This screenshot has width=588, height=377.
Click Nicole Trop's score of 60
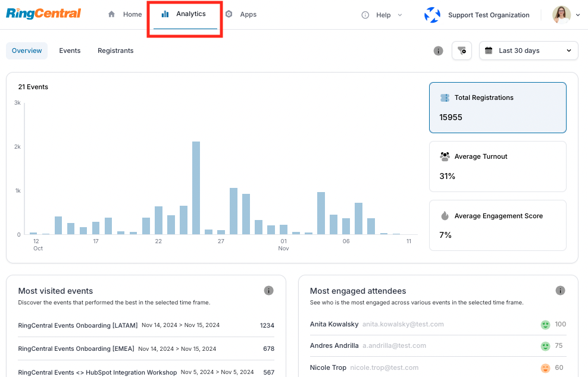[x=559, y=367]
